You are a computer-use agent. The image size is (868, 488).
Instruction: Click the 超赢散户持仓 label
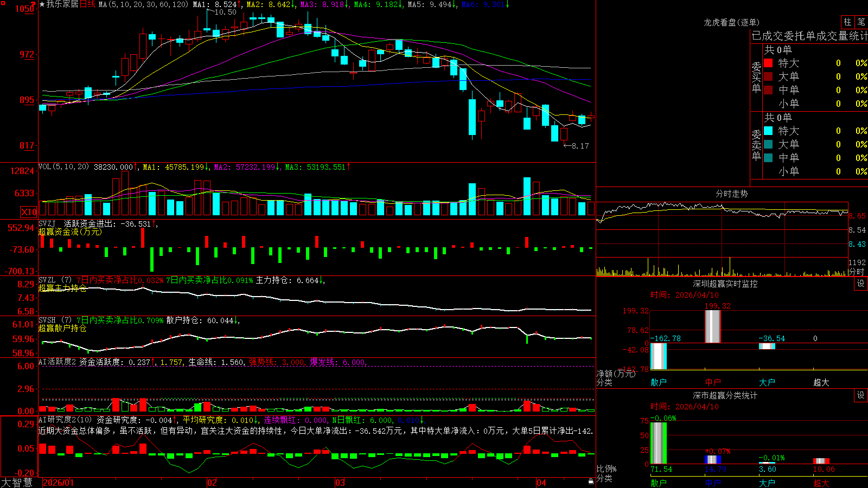pyautogui.click(x=62, y=328)
